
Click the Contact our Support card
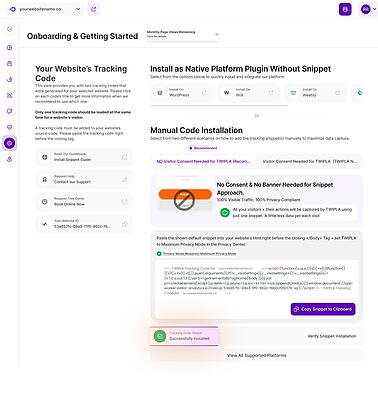pos(84,179)
